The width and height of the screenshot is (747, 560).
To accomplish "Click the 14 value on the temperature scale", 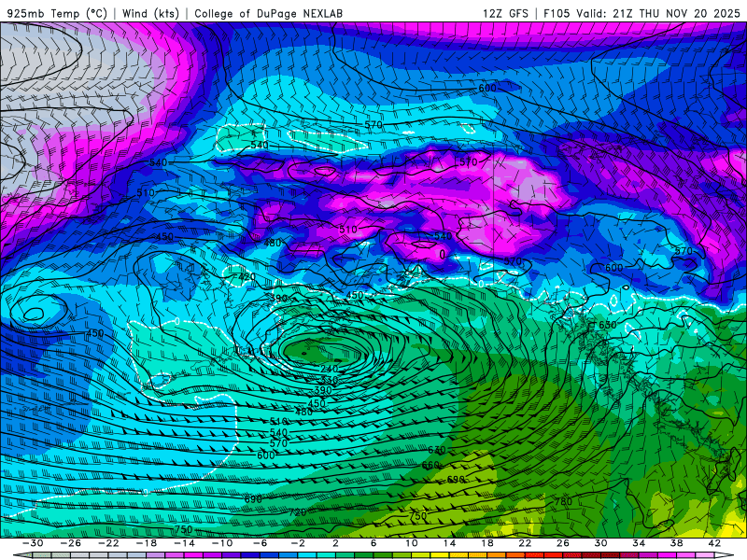I will point(449,543).
